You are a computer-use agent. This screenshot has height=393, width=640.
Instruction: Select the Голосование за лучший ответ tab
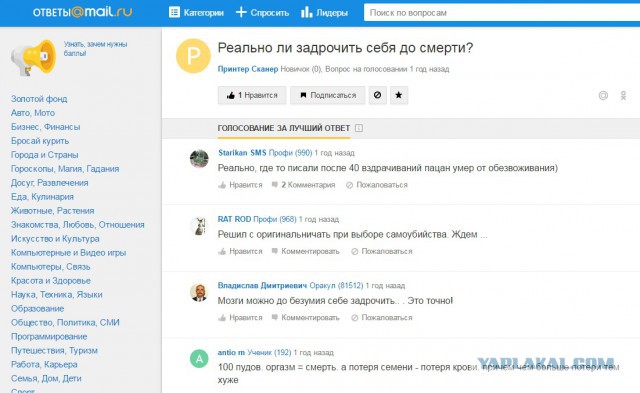click(284, 128)
